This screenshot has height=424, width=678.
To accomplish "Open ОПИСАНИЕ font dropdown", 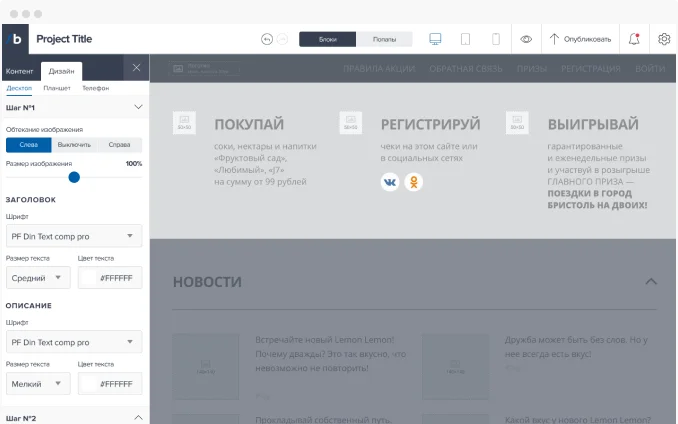I will (74, 342).
